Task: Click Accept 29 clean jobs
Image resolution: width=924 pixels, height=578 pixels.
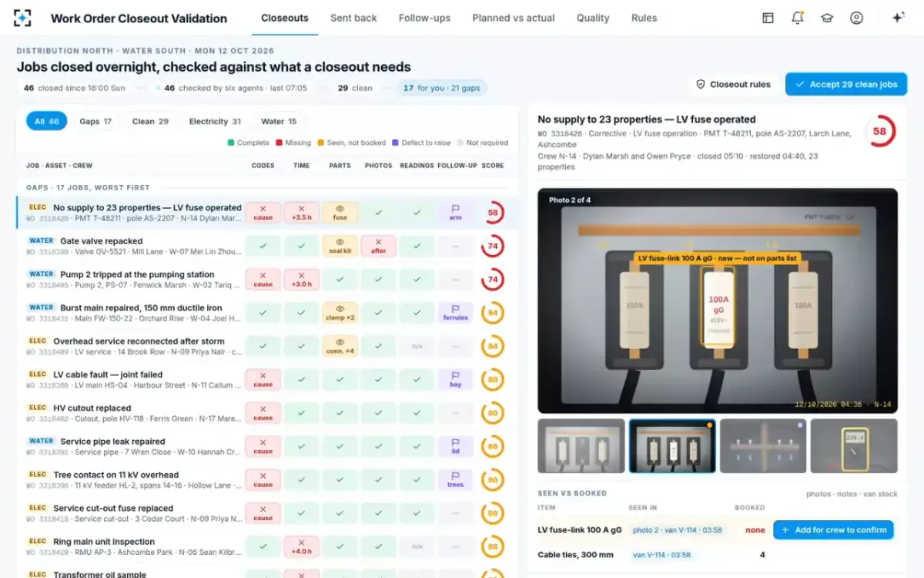Action: tap(846, 84)
